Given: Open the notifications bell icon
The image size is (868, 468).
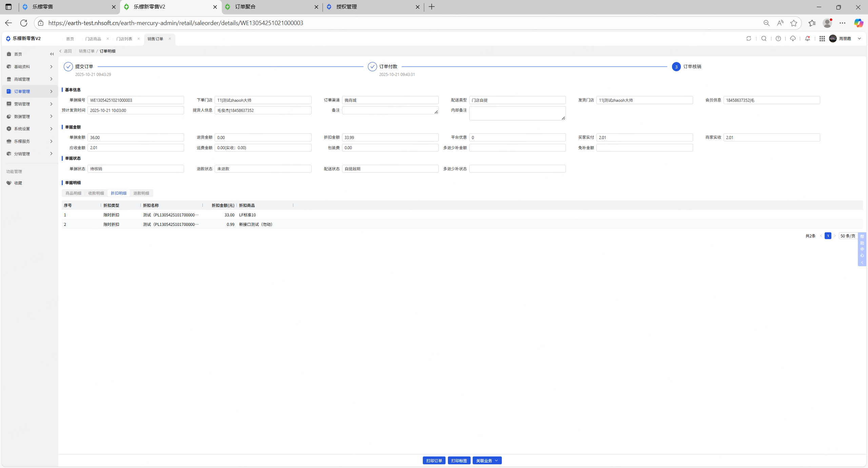Looking at the screenshot, I should (807, 39).
